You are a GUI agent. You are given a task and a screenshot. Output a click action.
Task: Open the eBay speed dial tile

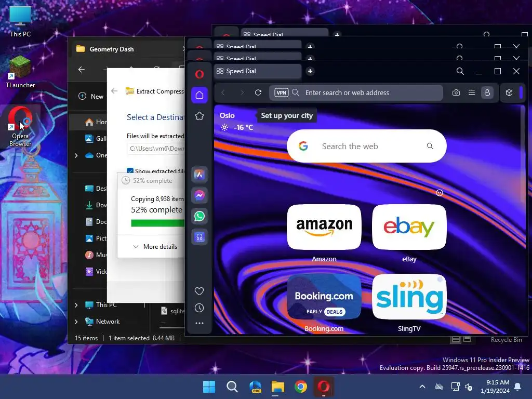pyautogui.click(x=409, y=227)
